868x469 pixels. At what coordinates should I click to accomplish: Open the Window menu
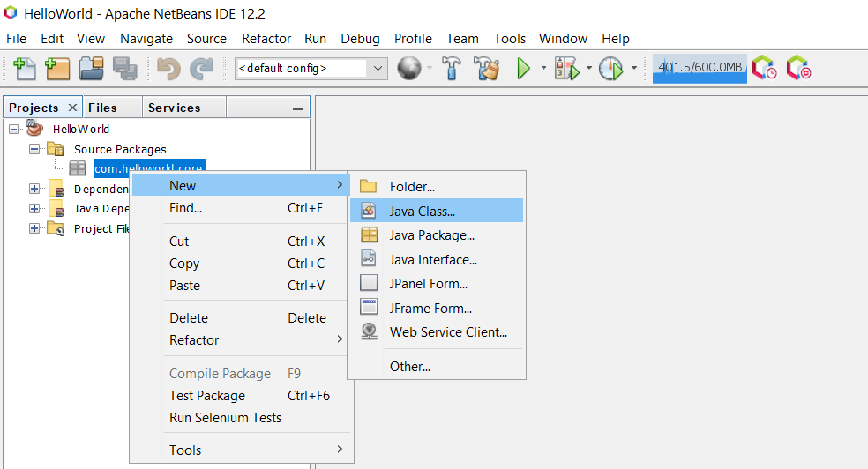[x=563, y=39]
